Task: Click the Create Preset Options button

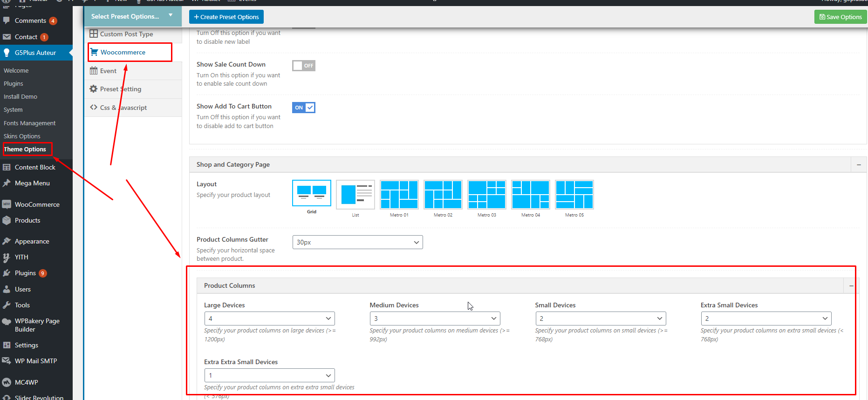Action: click(226, 17)
